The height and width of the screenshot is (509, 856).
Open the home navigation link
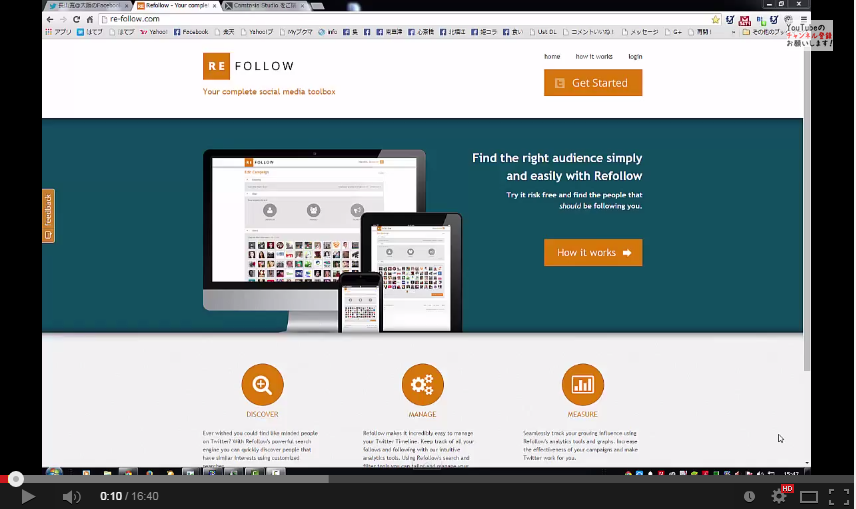point(552,57)
